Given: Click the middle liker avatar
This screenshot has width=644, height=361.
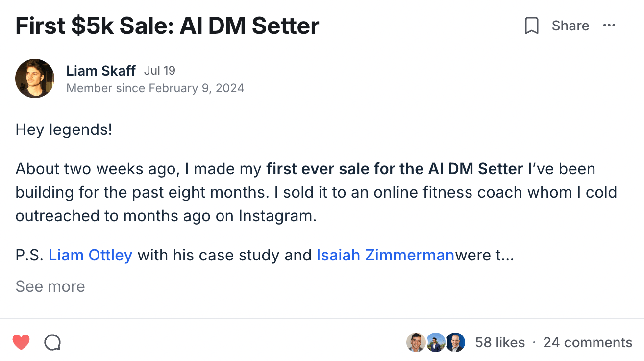Looking at the screenshot, I should pyautogui.click(x=435, y=342).
